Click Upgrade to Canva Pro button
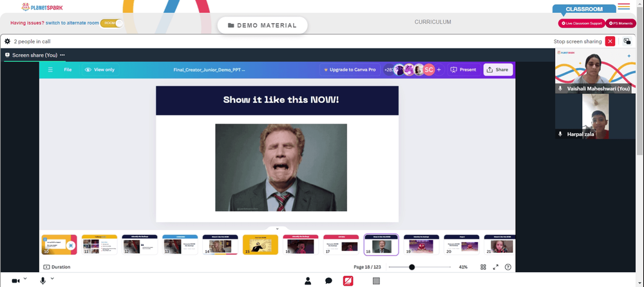Image resolution: width=644 pixels, height=287 pixels. click(350, 69)
